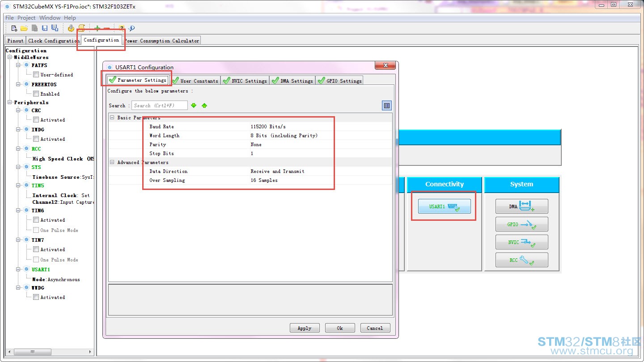Save the project with the floppy icon

[45, 28]
